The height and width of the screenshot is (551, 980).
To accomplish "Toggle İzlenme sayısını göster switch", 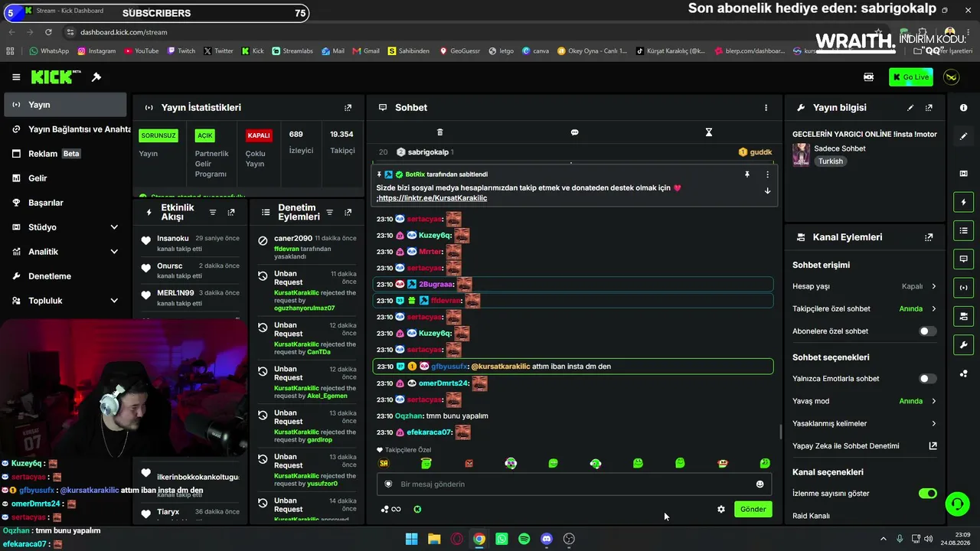I will coord(927,494).
